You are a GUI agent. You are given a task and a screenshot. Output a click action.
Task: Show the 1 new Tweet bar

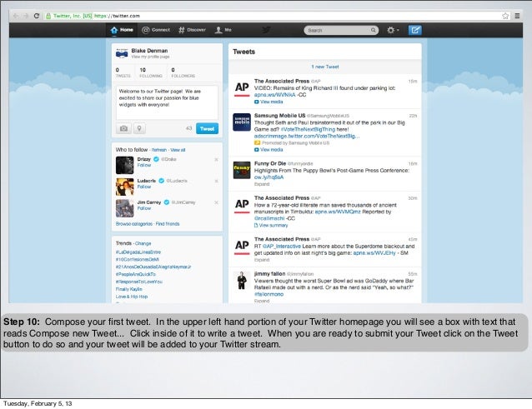325,67
